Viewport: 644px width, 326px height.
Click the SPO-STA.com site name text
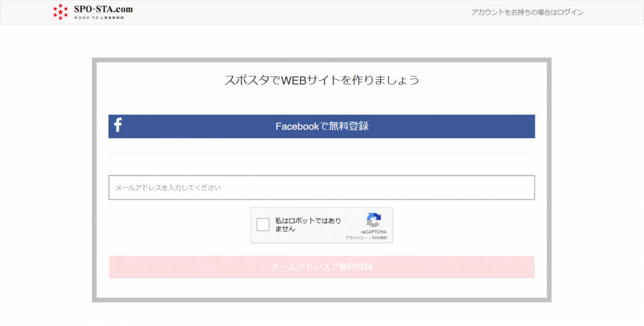click(103, 9)
